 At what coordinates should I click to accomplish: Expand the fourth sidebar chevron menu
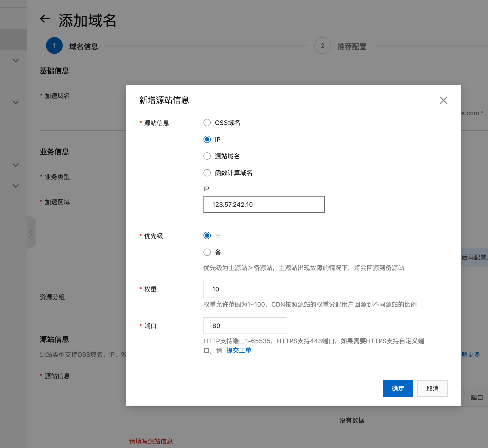pyautogui.click(x=16, y=186)
